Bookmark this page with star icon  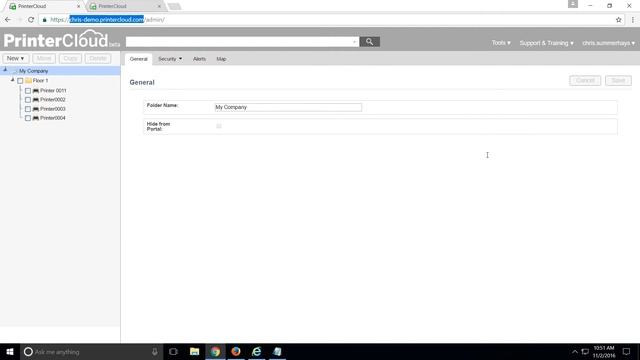click(618, 20)
